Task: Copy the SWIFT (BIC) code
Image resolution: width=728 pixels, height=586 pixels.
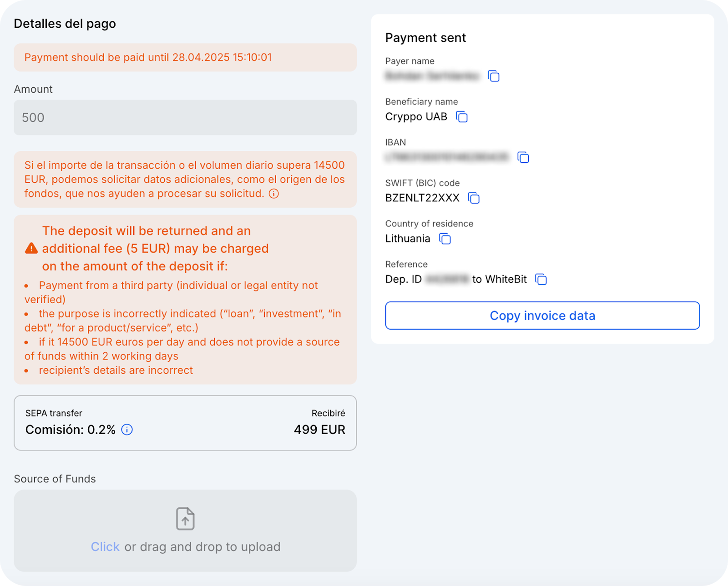Action: click(474, 198)
